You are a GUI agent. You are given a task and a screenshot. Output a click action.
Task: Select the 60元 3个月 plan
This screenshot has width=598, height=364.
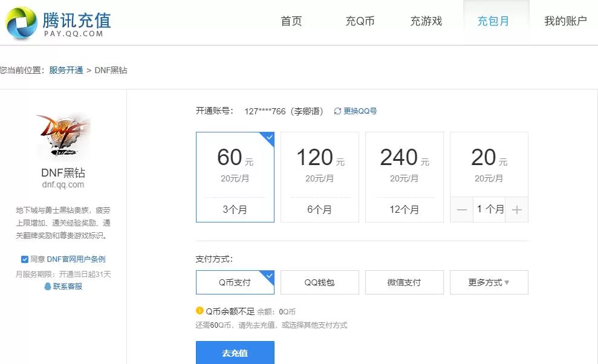[x=235, y=177]
